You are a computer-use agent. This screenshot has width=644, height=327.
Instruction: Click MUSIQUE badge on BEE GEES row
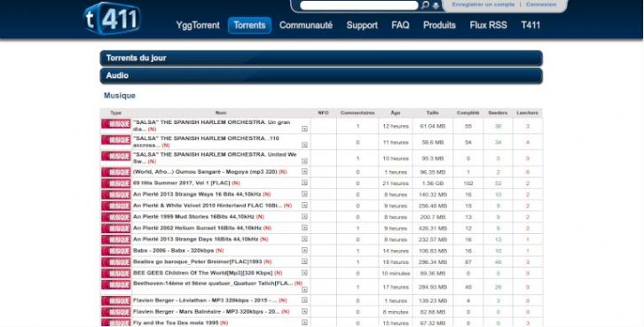pyautogui.click(x=116, y=274)
